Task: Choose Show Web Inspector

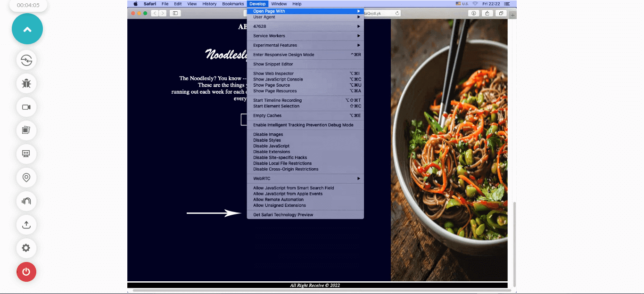Action: tap(305, 73)
